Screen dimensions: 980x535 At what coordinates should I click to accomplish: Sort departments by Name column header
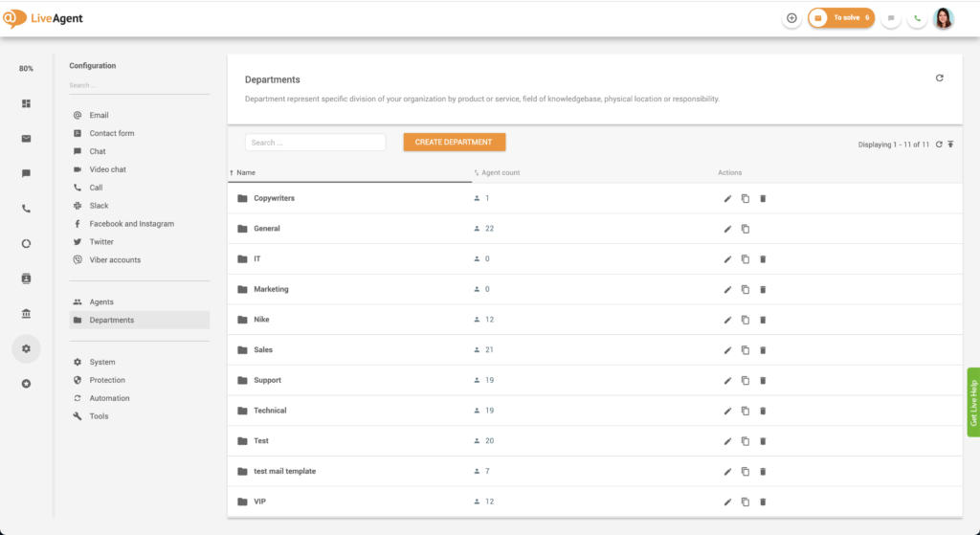coord(246,173)
